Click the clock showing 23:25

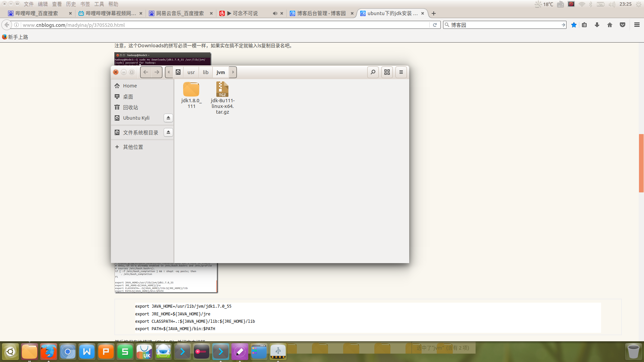coord(626,4)
